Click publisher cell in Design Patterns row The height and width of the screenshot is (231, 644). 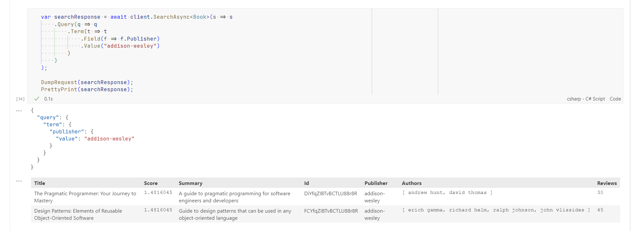[x=375, y=214]
